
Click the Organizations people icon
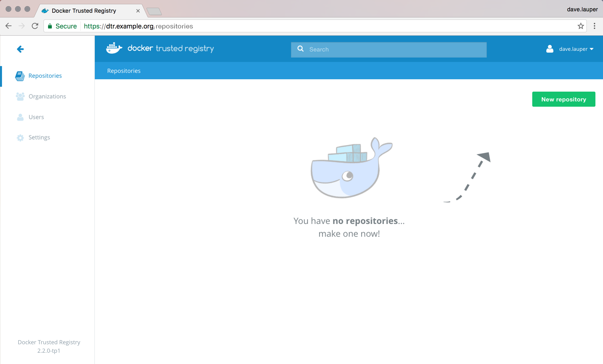pyautogui.click(x=20, y=97)
